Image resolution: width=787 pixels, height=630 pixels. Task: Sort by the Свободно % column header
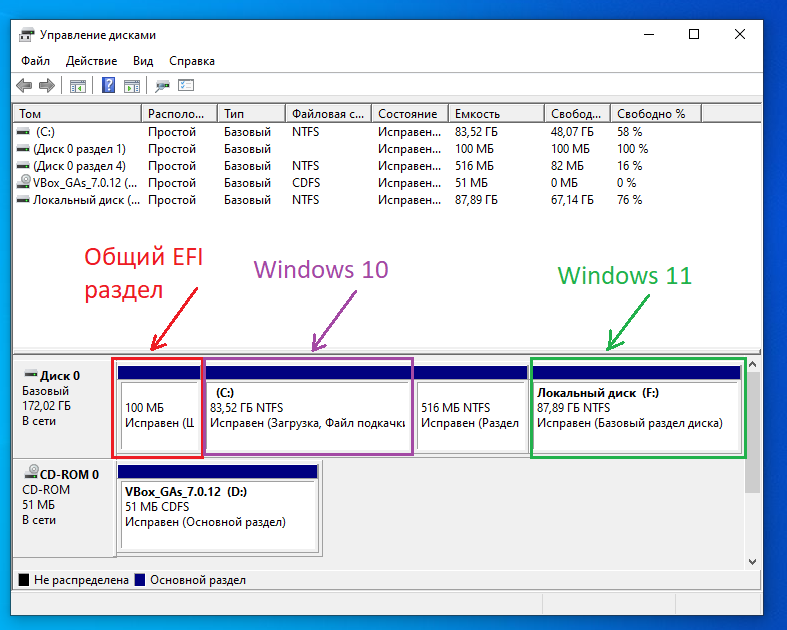tap(656, 114)
